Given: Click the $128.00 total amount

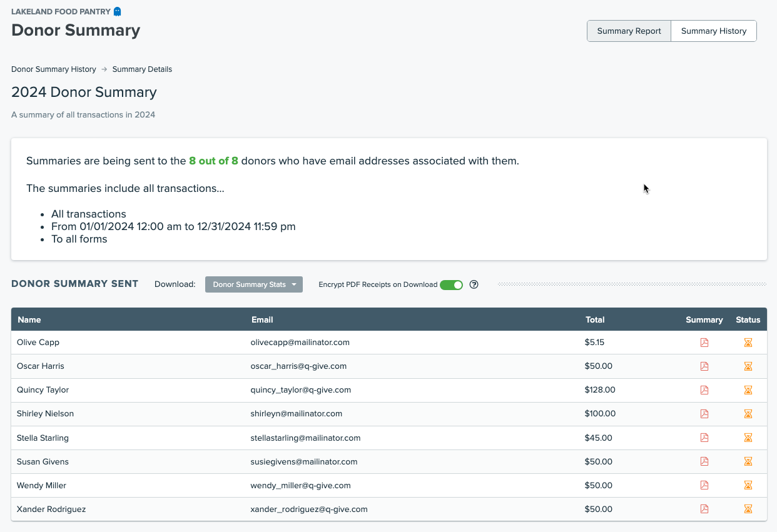Looking at the screenshot, I should pyautogui.click(x=600, y=390).
